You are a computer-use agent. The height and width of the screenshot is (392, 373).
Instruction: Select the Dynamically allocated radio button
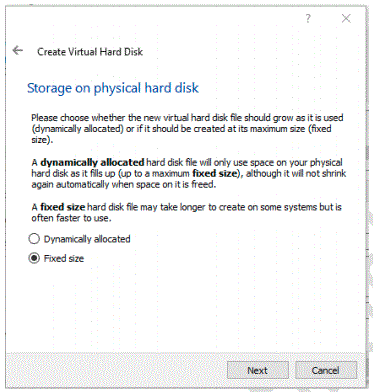click(34, 239)
